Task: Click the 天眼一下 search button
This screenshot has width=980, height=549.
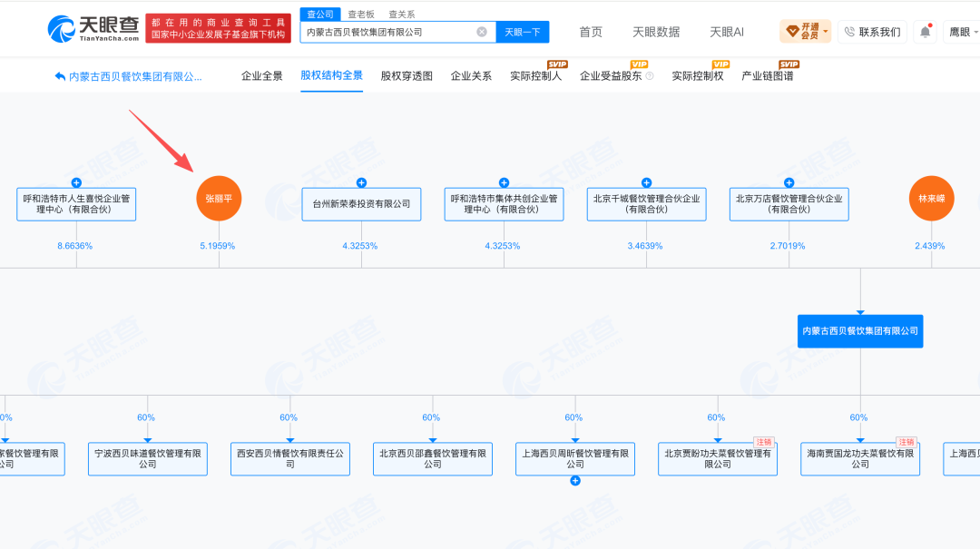Action: click(x=523, y=32)
